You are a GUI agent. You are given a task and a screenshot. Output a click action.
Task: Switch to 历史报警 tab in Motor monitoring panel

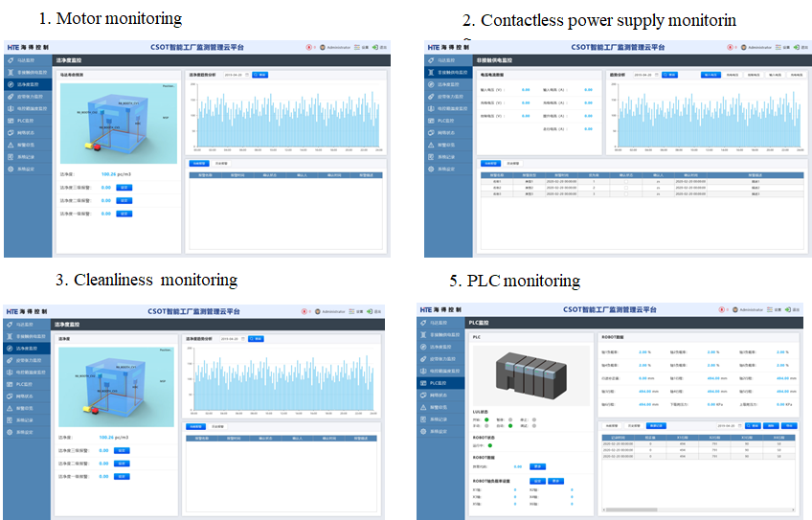click(x=219, y=164)
